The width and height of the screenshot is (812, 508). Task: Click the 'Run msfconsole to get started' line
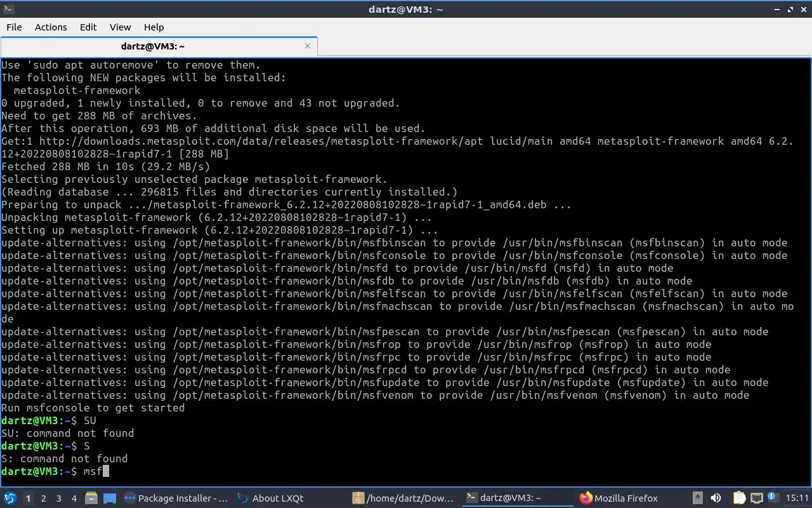click(x=93, y=408)
